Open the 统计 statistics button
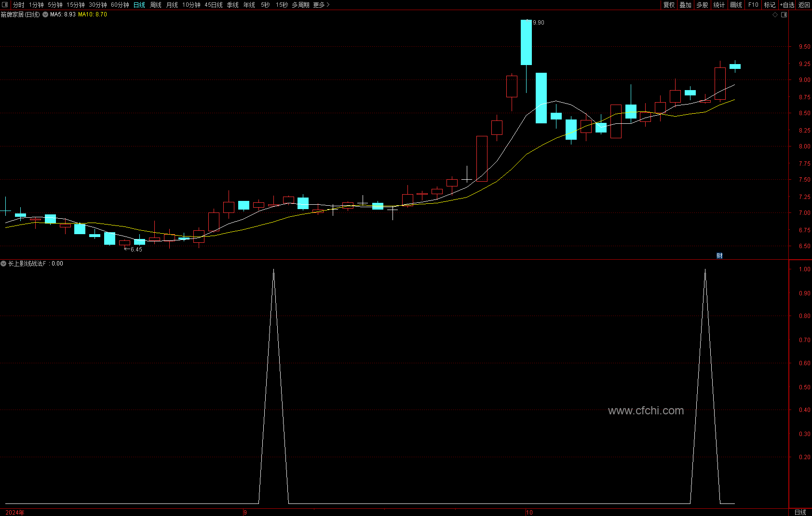 719,5
